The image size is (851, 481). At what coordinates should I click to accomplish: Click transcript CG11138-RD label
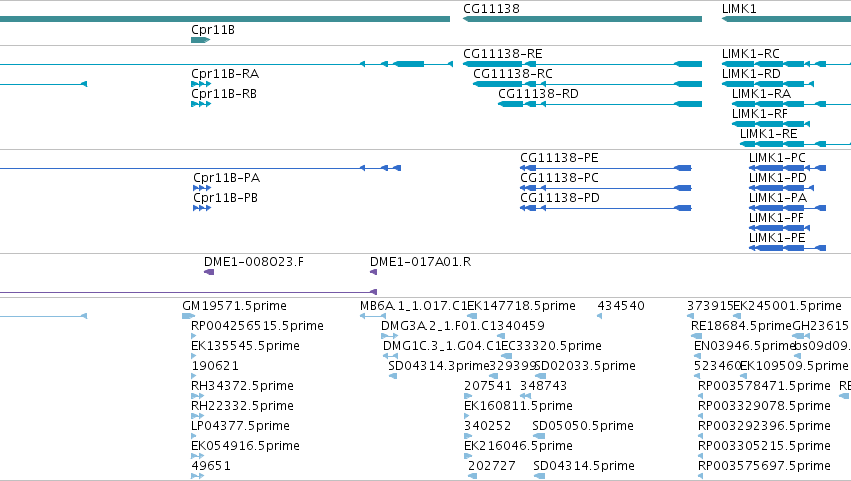point(538,94)
